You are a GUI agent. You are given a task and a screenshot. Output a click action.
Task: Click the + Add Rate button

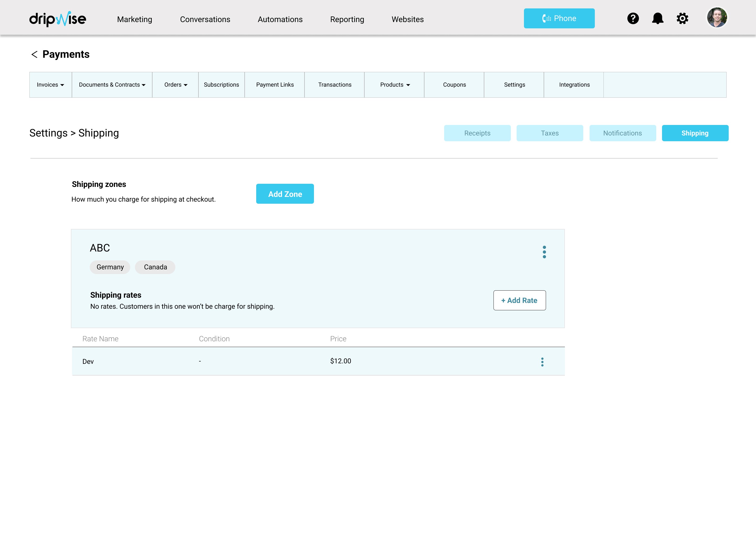(x=519, y=300)
